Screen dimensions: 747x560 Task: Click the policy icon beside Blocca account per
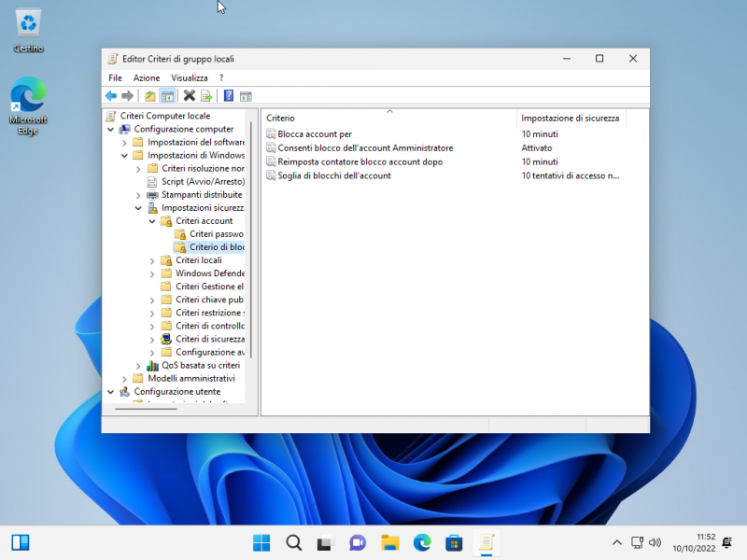pyautogui.click(x=271, y=133)
